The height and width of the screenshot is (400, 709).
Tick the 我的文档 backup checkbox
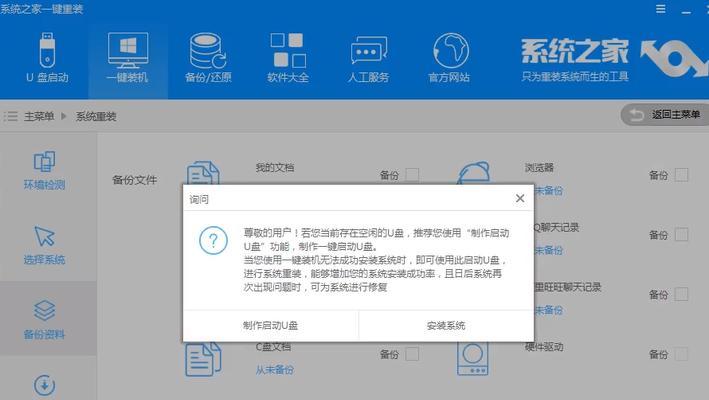click(412, 175)
